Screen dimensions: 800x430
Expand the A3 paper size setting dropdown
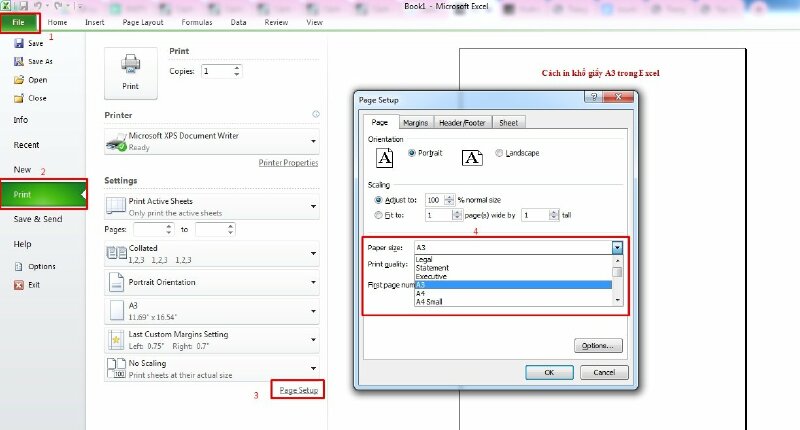pyautogui.click(x=313, y=311)
